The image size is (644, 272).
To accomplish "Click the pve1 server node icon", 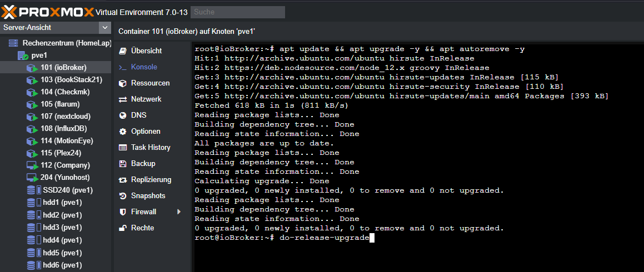I will (23, 55).
